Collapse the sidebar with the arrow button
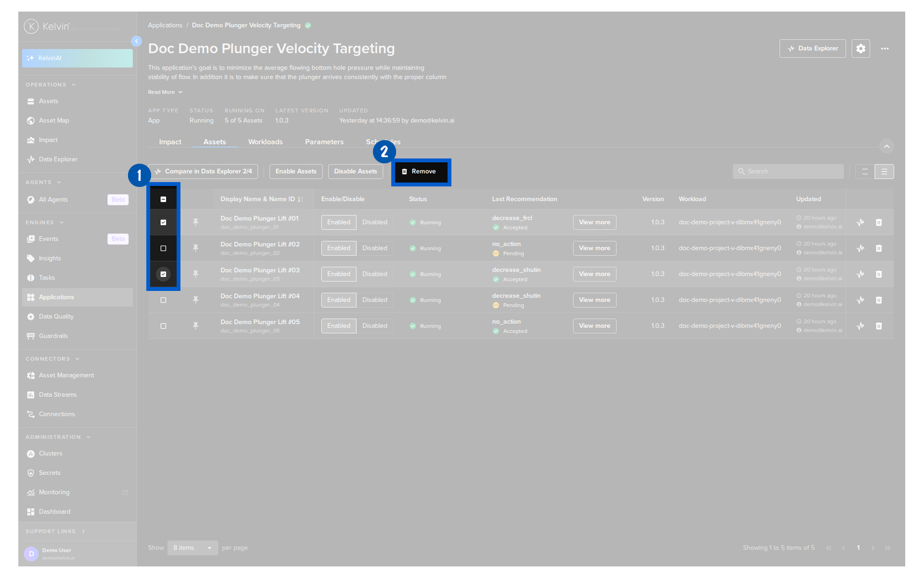 (x=137, y=41)
